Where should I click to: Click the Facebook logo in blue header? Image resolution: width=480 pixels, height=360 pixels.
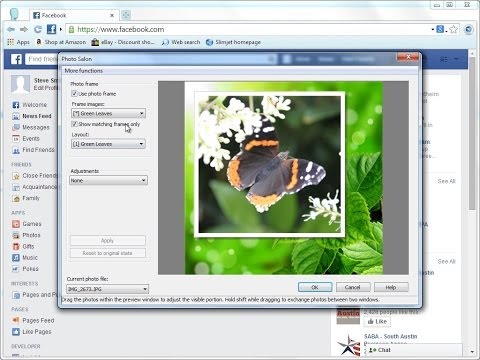(x=16, y=59)
